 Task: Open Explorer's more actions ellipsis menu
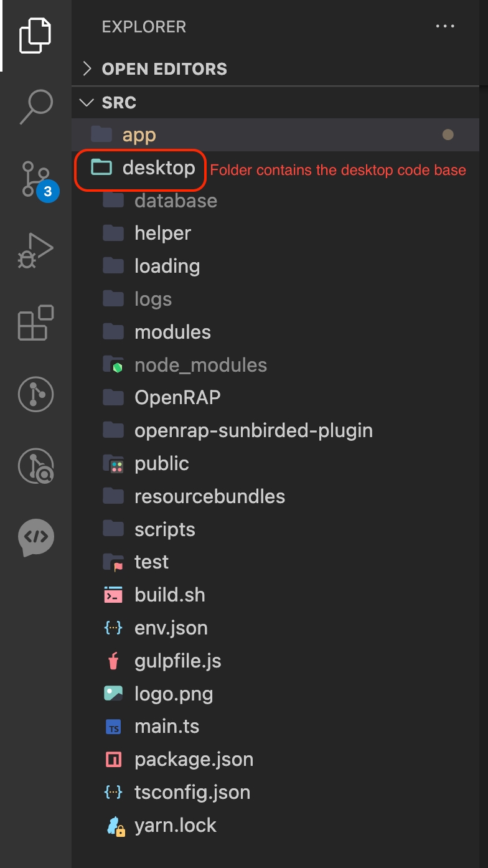445,27
